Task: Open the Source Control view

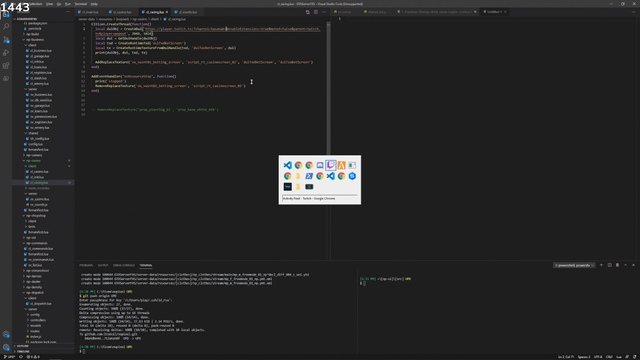Action: coord(6,40)
